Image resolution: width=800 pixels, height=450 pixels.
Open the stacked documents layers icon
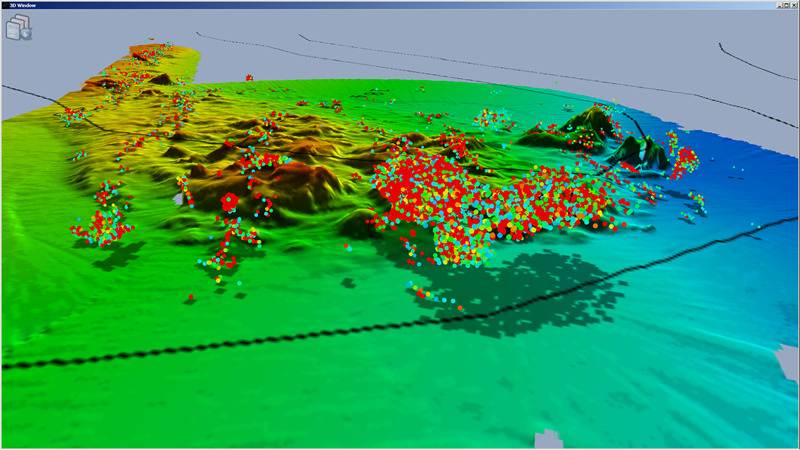point(19,27)
